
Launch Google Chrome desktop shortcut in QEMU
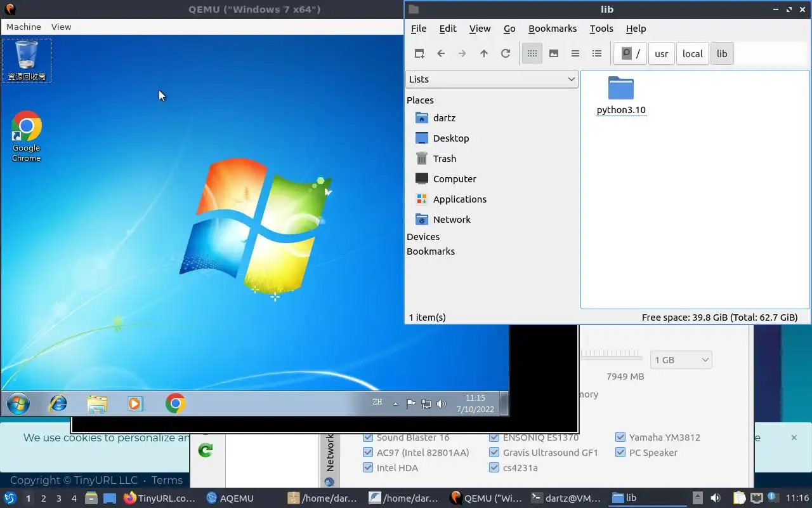[27, 137]
